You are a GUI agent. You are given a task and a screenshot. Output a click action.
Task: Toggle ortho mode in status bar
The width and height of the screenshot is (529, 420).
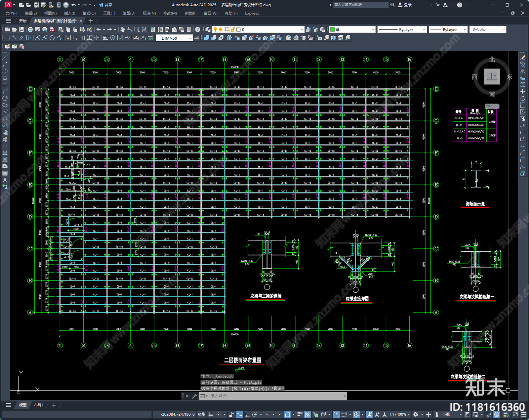tap(247, 414)
